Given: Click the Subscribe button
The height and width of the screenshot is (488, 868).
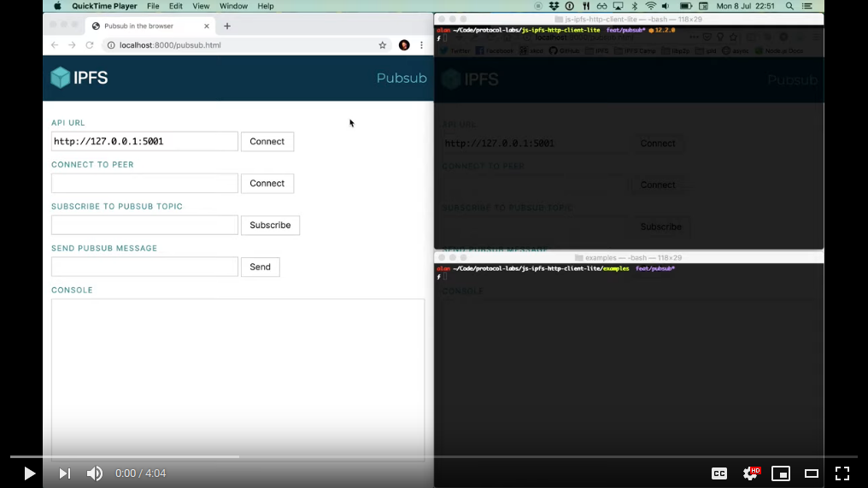Looking at the screenshot, I should [270, 226].
